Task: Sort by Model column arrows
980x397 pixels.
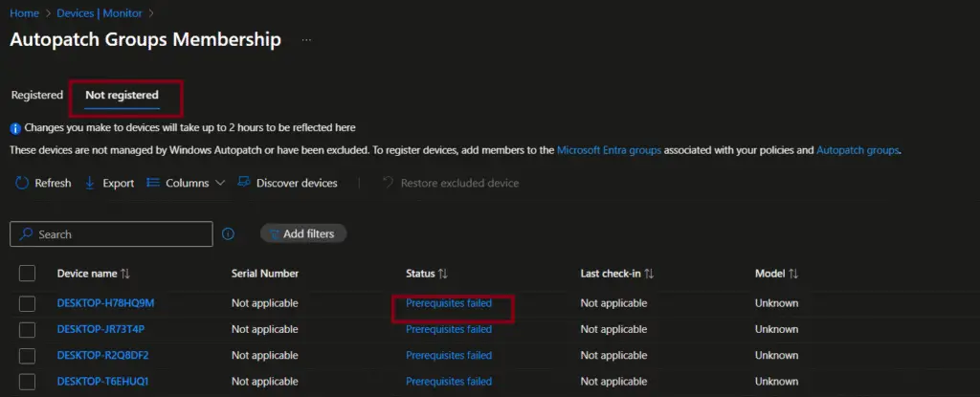Action: click(793, 274)
